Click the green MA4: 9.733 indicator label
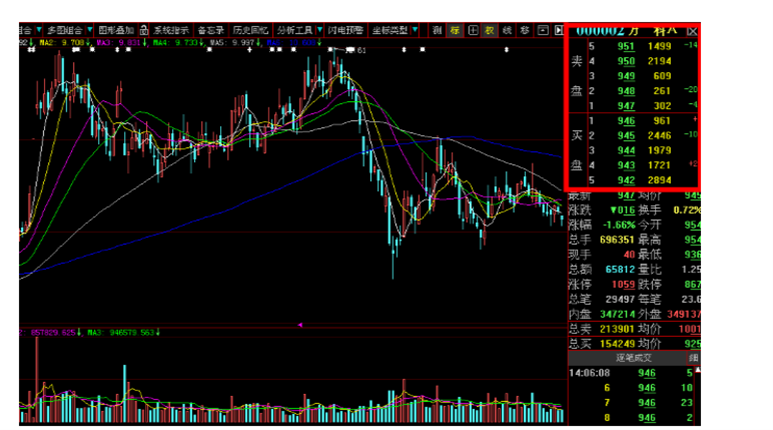The height and width of the screenshot is (430, 773). (178, 43)
